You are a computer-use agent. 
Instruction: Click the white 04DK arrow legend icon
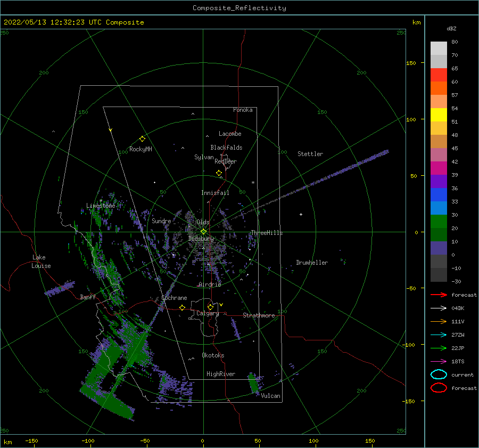tap(439, 308)
